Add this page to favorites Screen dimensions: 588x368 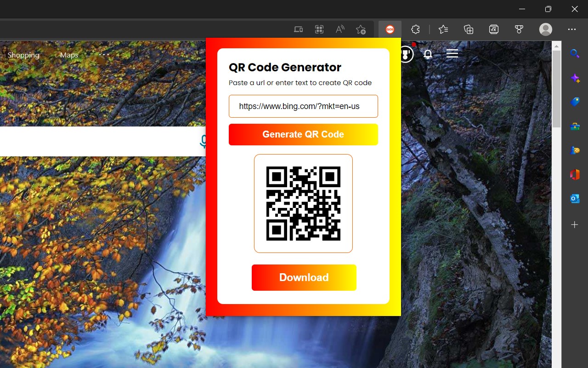tap(361, 29)
